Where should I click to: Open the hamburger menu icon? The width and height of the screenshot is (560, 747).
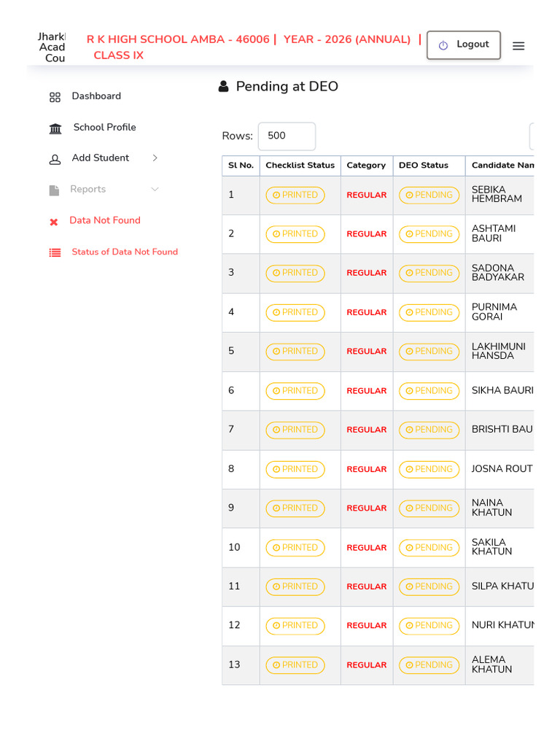point(518,46)
